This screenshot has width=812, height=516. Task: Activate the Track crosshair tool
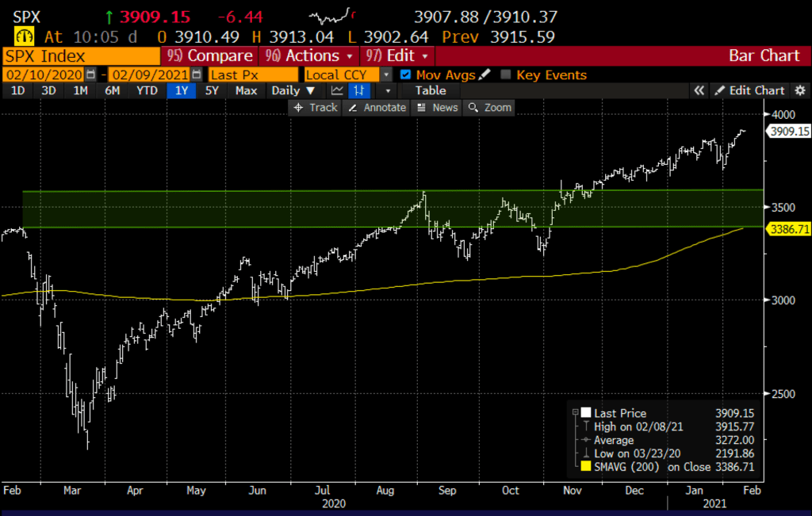point(315,107)
